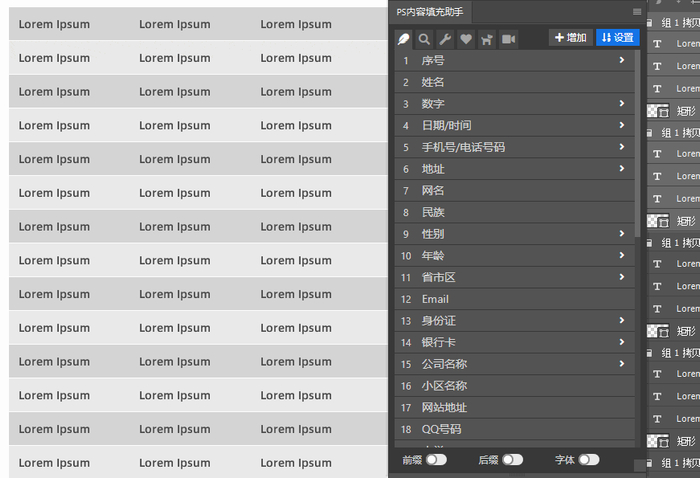The height and width of the screenshot is (478, 700).
Task: Open the 性别 submenu chevron
Action: [622, 233]
